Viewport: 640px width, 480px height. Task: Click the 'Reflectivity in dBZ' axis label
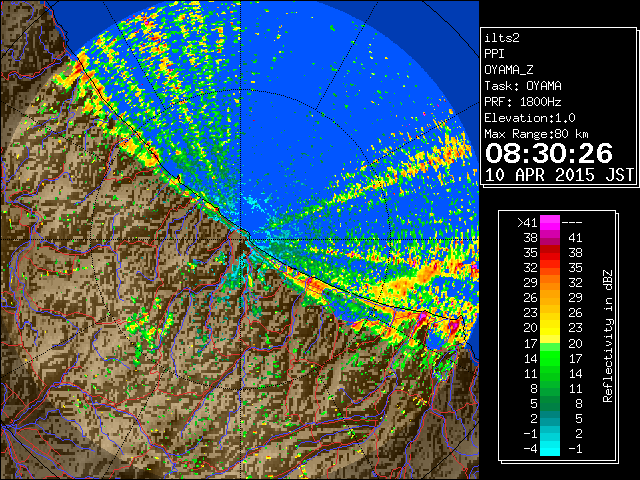pyautogui.click(x=608, y=336)
